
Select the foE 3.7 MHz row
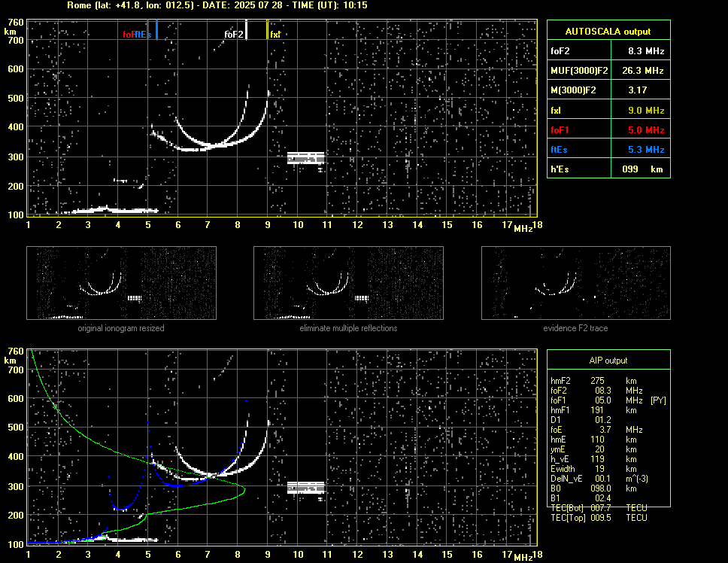point(596,430)
